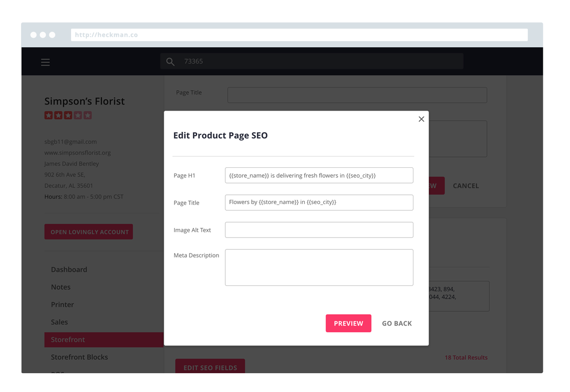The image size is (570, 392).
Task: Go to the Sales section
Action: [59, 322]
